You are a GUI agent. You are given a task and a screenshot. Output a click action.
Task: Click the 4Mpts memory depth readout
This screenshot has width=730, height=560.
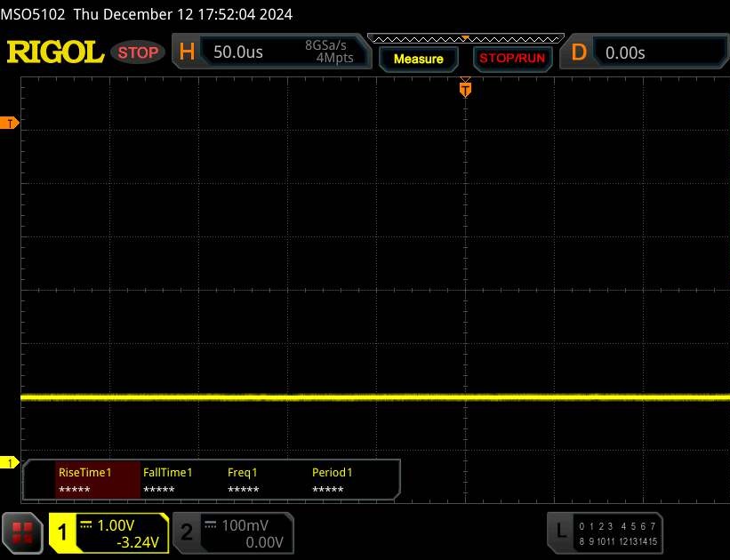[334, 58]
